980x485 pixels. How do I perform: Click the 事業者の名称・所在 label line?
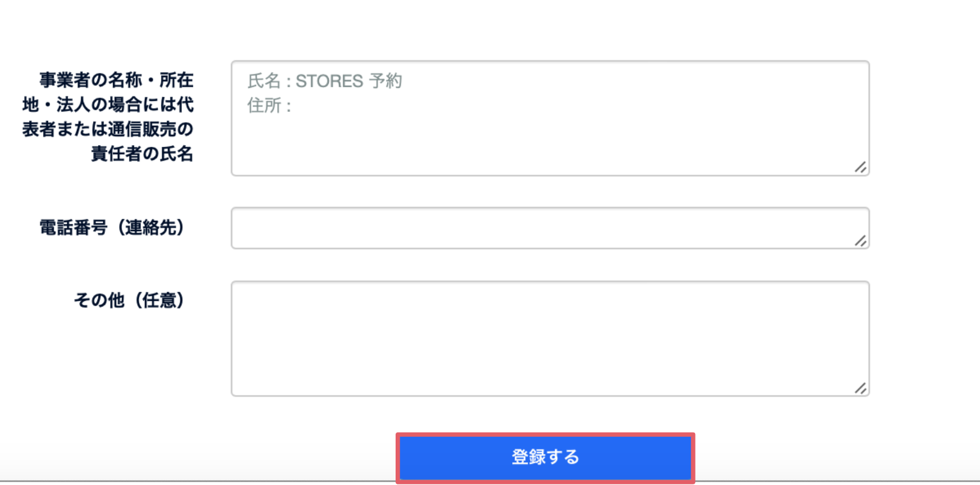tap(116, 80)
